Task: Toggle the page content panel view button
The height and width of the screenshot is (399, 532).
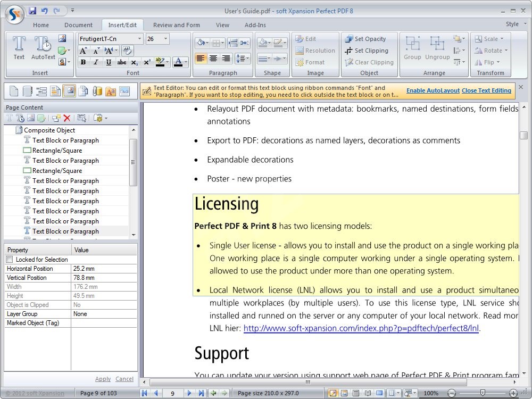Action: click(69, 92)
